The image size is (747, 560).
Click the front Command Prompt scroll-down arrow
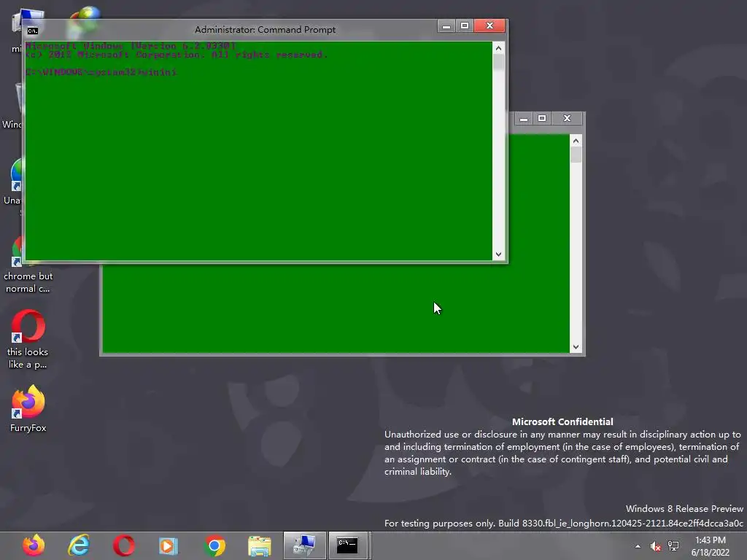coord(498,254)
